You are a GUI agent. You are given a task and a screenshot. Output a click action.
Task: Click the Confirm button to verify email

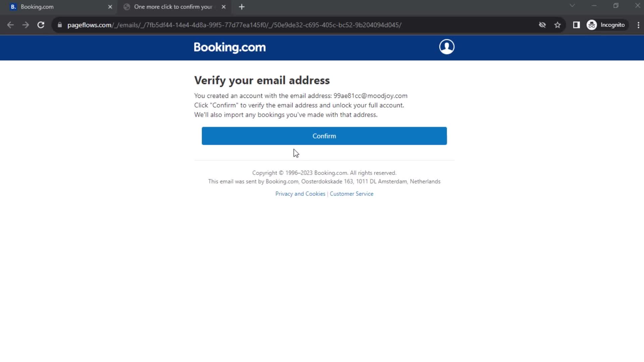(324, 136)
